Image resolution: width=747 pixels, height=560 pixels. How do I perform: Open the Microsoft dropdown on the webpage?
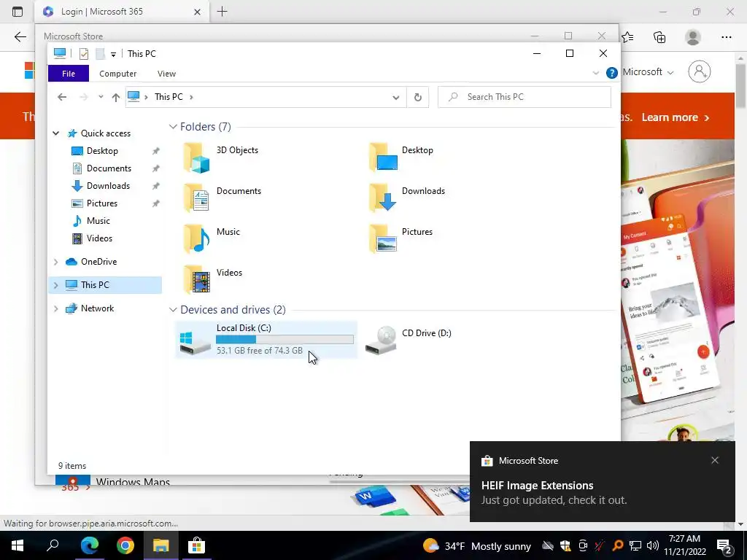click(x=649, y=72)
